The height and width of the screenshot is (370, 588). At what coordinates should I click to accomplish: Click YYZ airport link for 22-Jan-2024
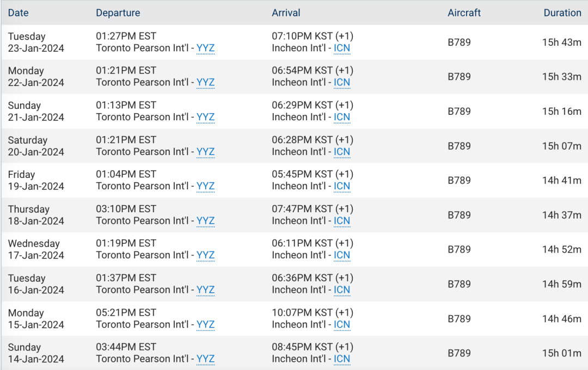click(x=205, y=82)
